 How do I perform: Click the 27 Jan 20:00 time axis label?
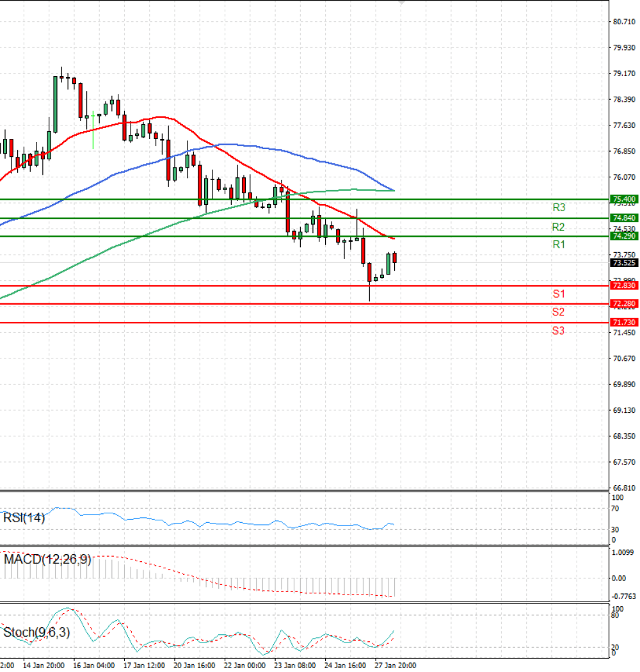pyautogui.click(x=396, y=665)
